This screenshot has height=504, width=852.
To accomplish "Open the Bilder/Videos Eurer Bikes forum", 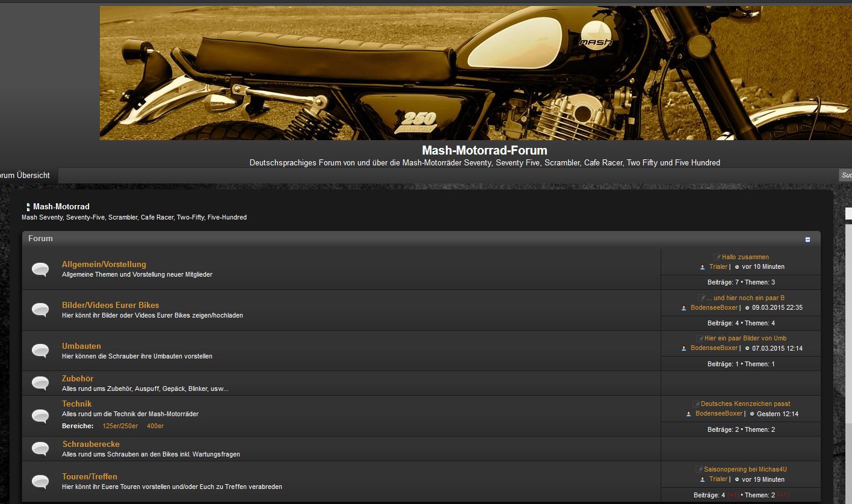I will click(111, 305).
